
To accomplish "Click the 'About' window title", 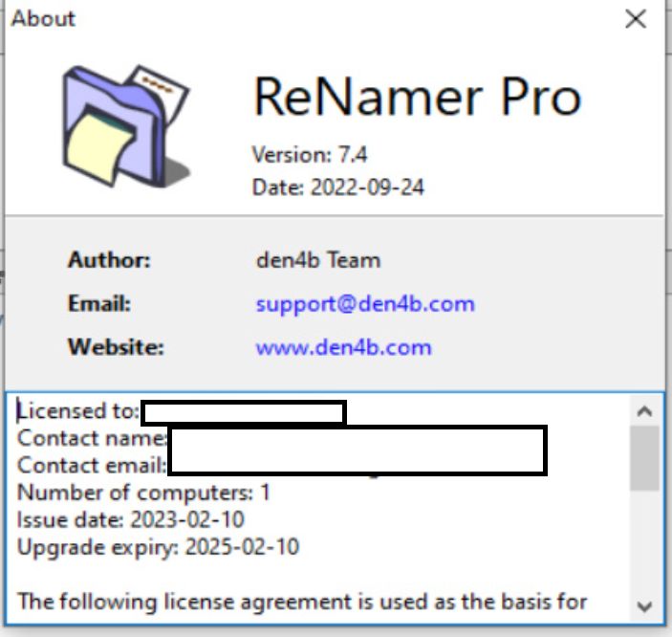I will click(x=43, y=19).
